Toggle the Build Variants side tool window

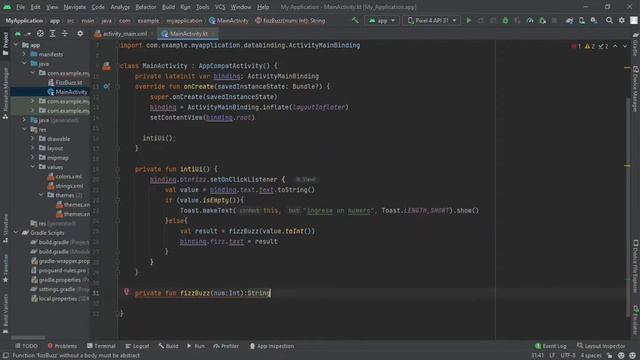pos(5,312)
